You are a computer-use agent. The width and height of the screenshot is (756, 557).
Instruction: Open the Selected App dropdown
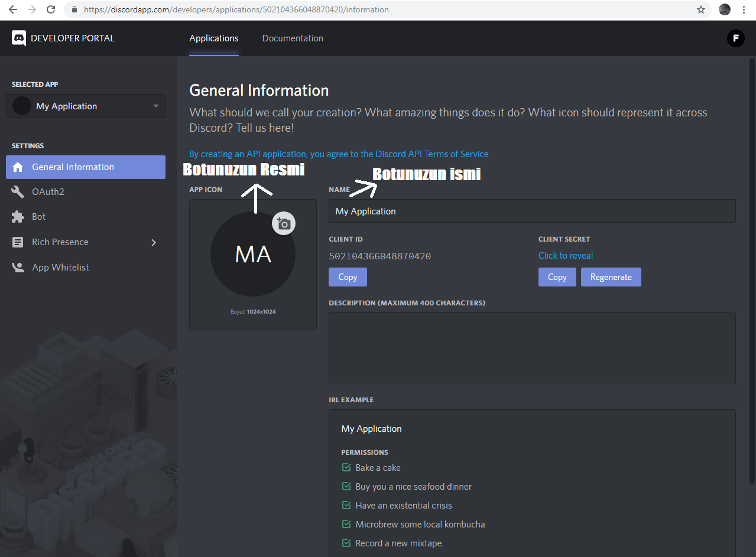point(86,106)
